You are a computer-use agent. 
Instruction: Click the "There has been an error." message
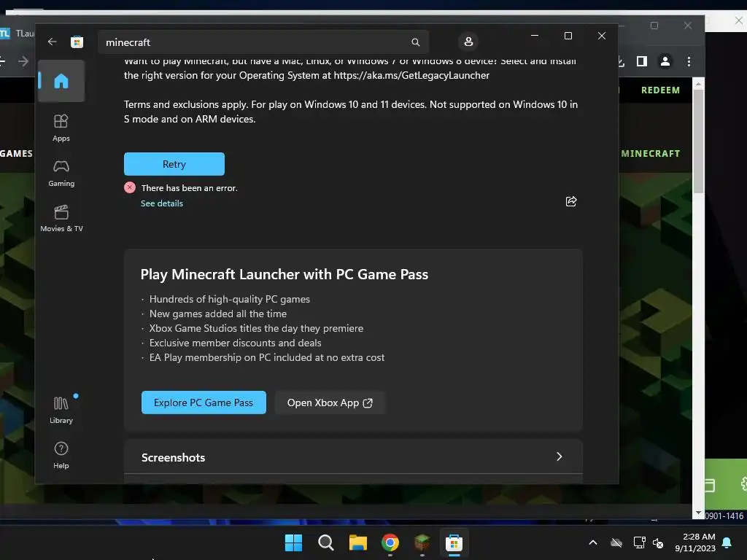pyautogui.click(x=190, y=188)
